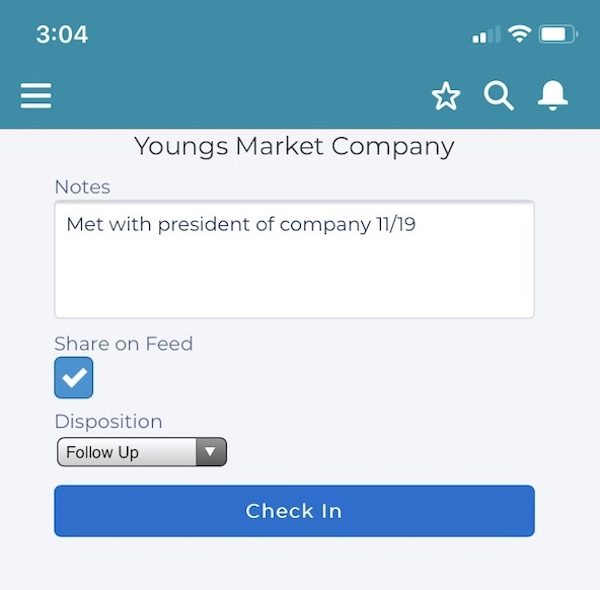The height and width of the screenshot is (590, 600).
Task: Tap the Wi-Fi status icon
Action: [519, 34]
